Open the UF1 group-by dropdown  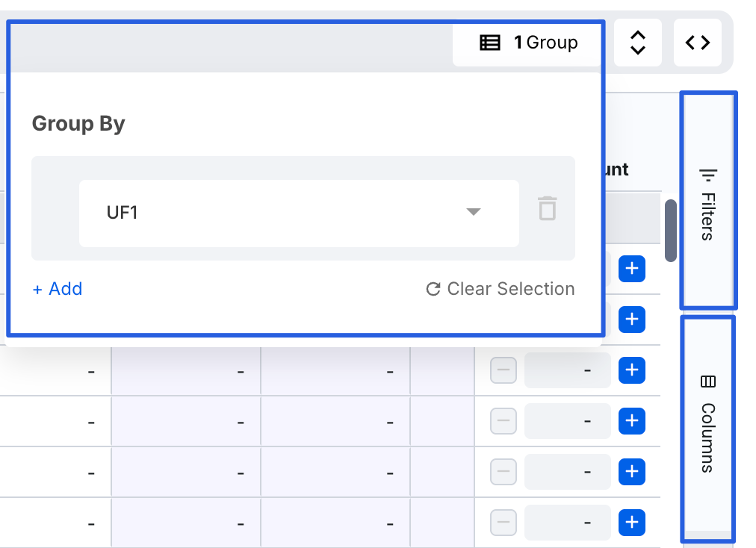(299, 213)
